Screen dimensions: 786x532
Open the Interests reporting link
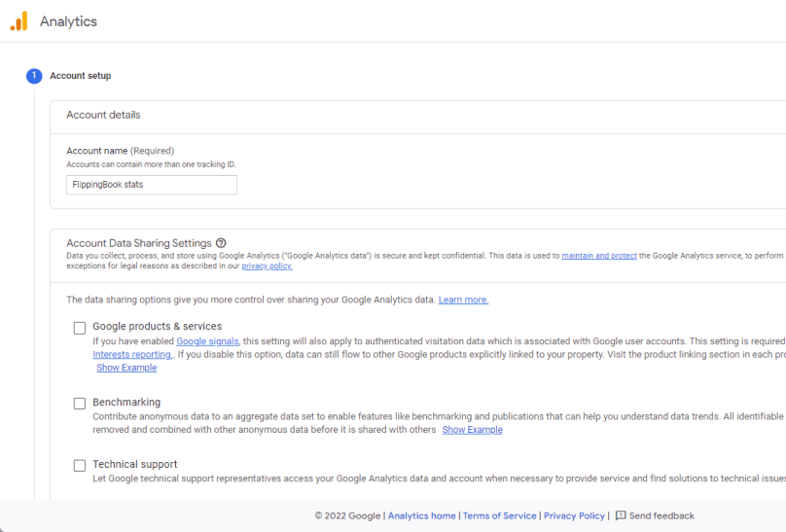132,354
